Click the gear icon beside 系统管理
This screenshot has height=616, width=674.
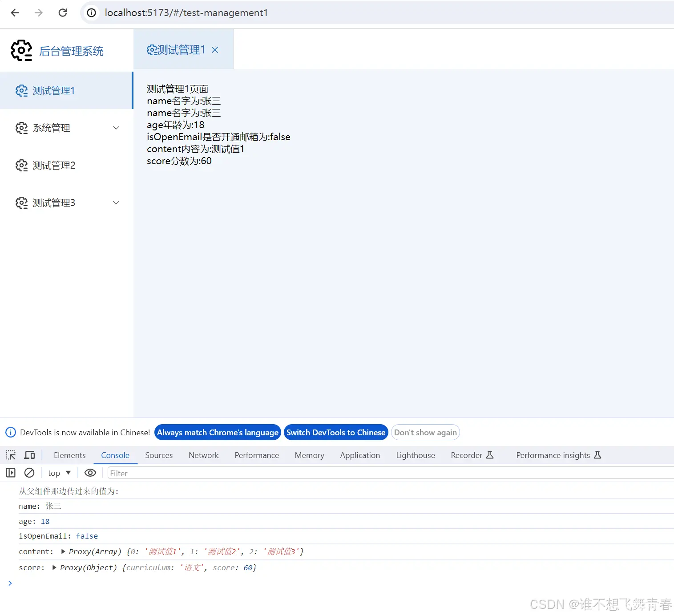[21, 128]
